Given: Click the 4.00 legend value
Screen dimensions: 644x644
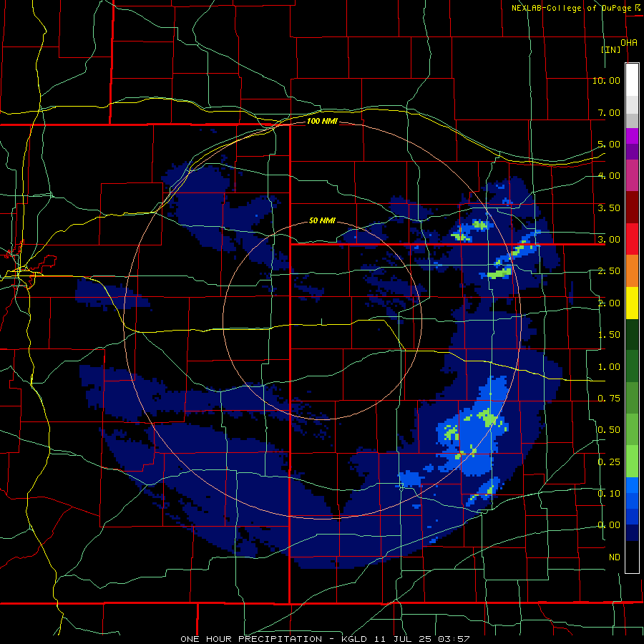Looking at the screenshot, I should pos(609,176).
